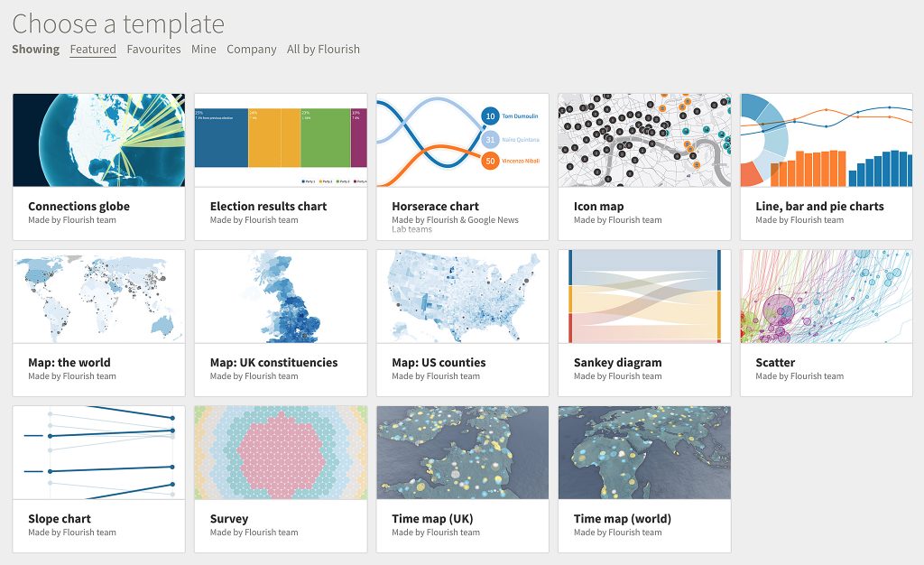This screenshot has height=565, width=924.
Task: Open the UK constituencies map thumbnail
Action: pyautogui.click(x=281, y=296)
